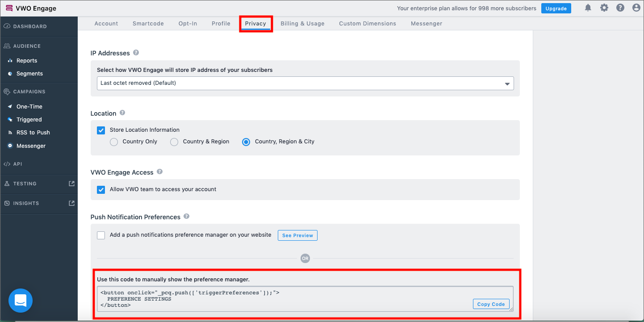Screen dimensions: 644x322
Task: Click the "Your enterprise plan allows" subscriber notice
Action: [x=467, y=8]
